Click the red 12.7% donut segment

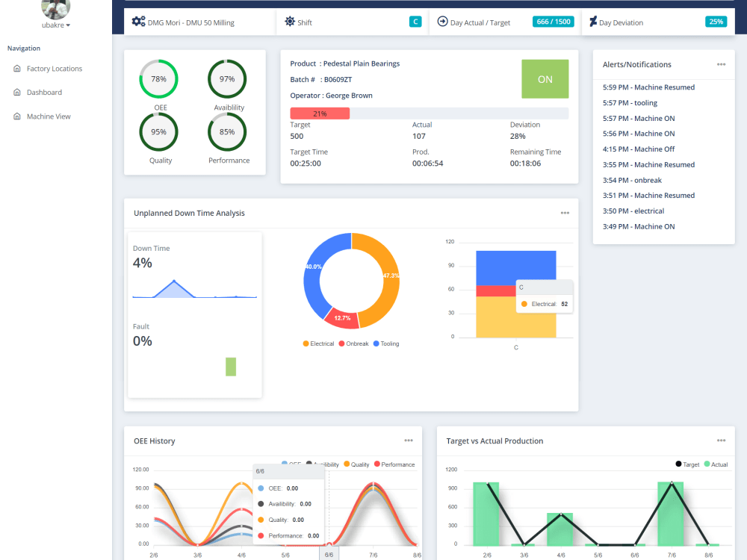click(x=342, y=319)
